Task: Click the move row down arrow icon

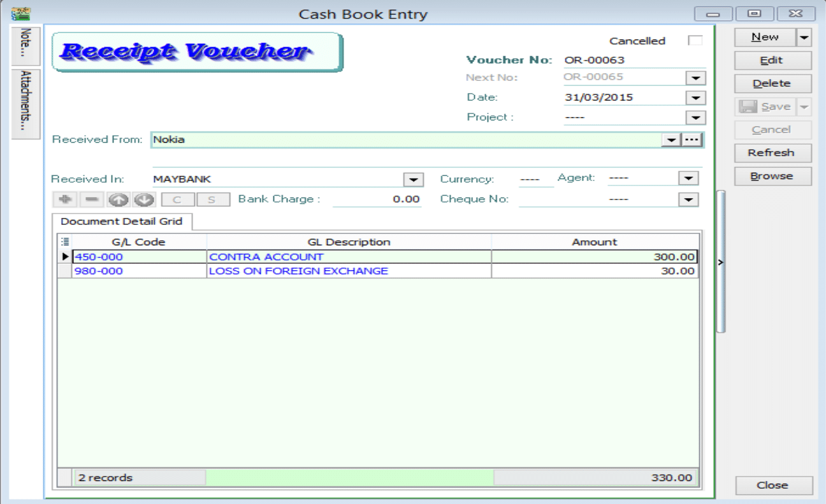Action: click(x=145, y=199)
